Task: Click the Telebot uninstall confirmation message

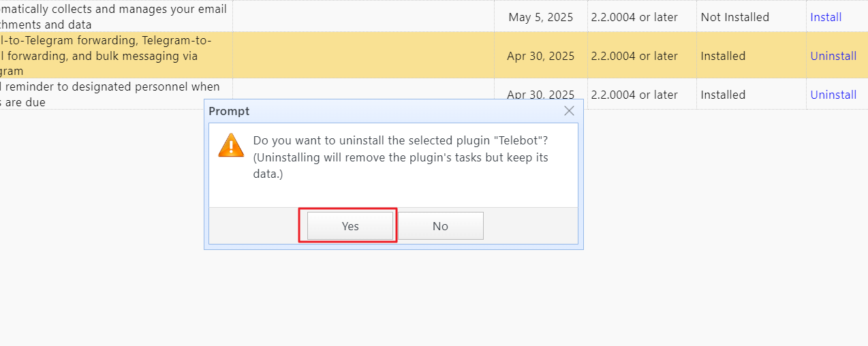Action: click(401, 157)
